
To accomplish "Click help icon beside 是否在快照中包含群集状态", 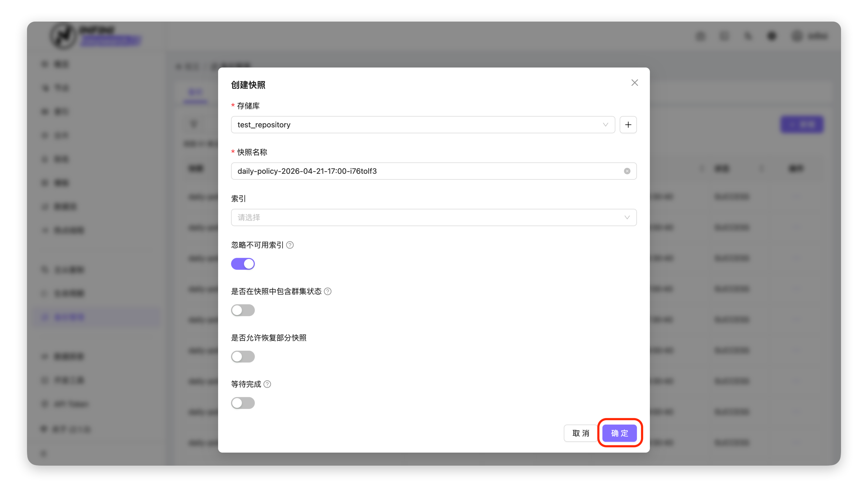I will pyautogui.click(x=327, y=291).
